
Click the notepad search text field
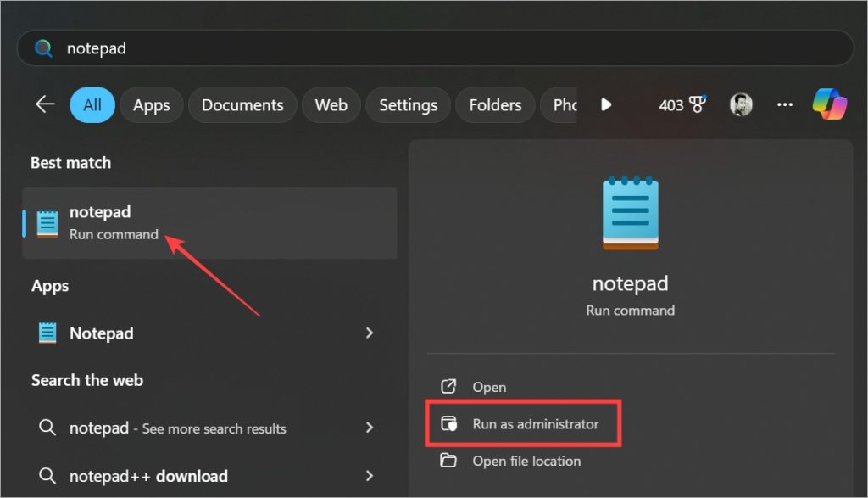435,48
